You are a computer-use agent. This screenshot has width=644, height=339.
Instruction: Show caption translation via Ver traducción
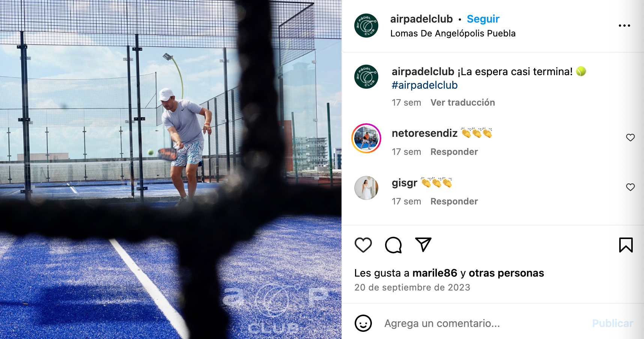[462, 103]
